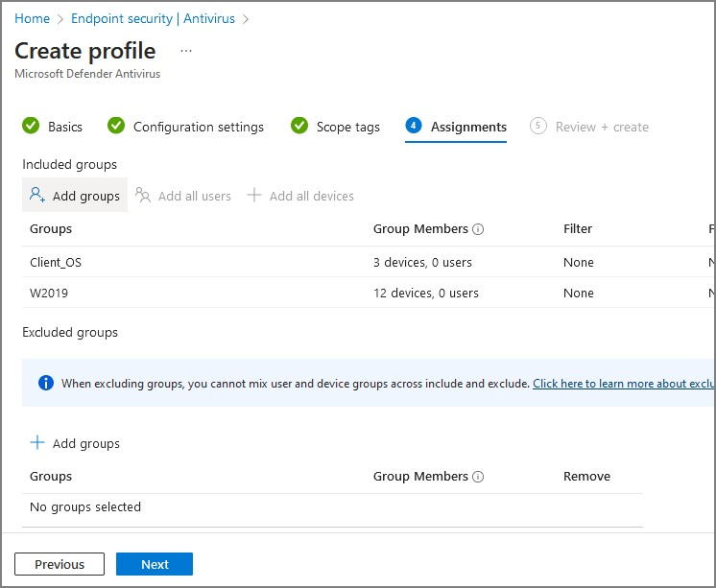Click the Previous button
This screenshot has width=716, height=588.
click(x=60, y=564)
